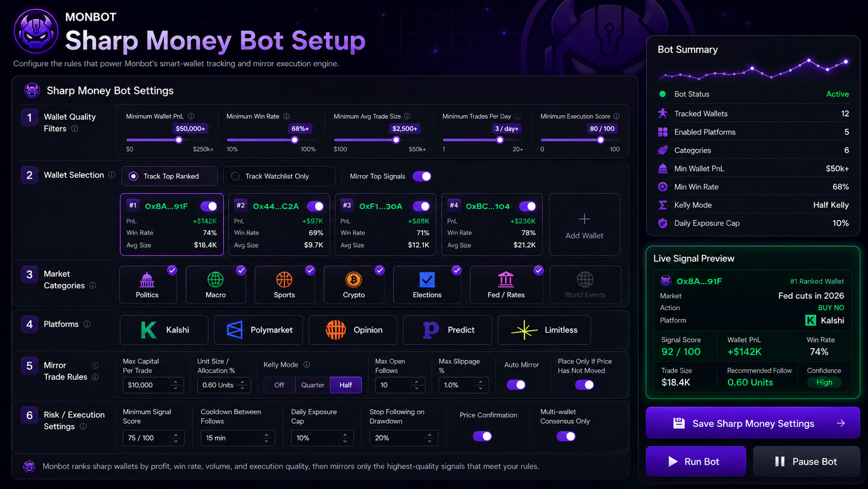Toggle wallet 0xF1...30A switch
This screenshot has width=868, height=489.
pyautogui.click(x=421, y=206)
